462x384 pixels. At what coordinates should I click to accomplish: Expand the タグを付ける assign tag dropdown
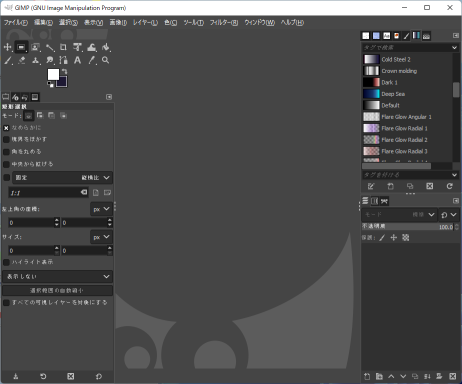pyautogui.click(x=454, y=175)
